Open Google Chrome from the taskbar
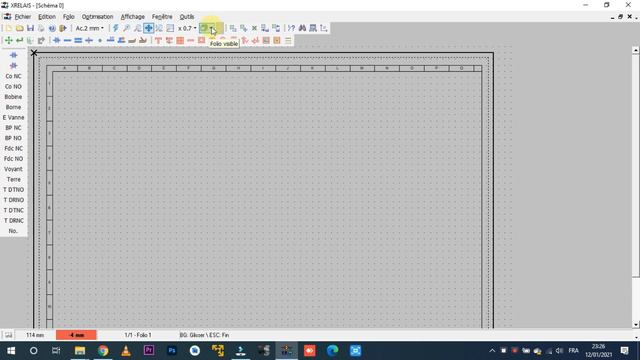This screenshot has height=360, width=640. (x=103, y=351)
